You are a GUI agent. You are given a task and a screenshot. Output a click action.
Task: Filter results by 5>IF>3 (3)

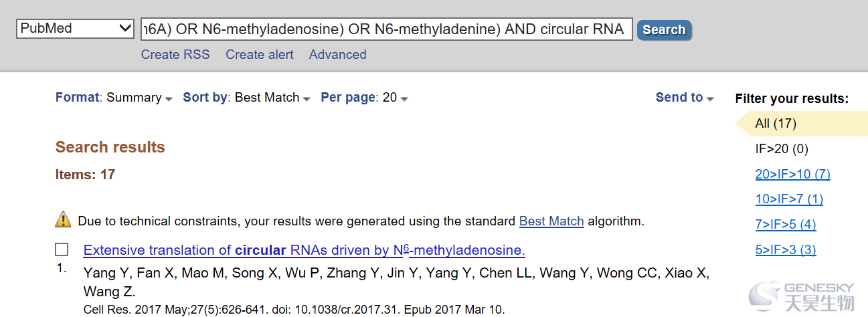click(x=786, y=249)
